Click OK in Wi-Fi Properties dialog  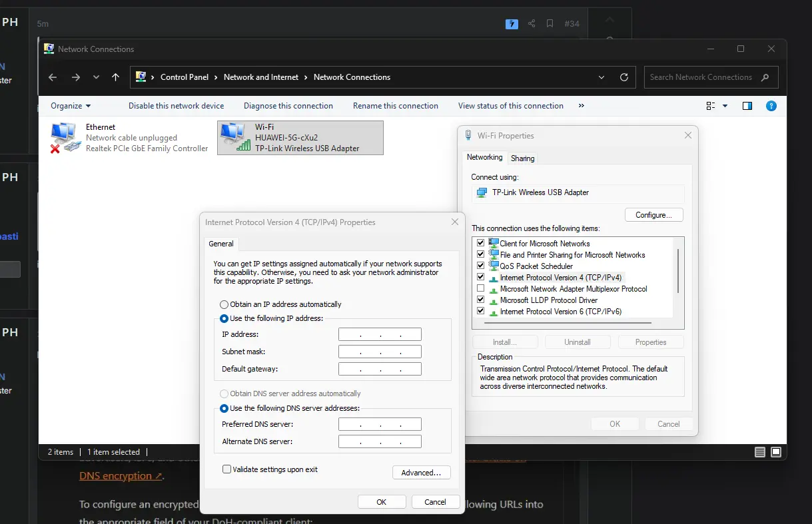tap(615, 424)
